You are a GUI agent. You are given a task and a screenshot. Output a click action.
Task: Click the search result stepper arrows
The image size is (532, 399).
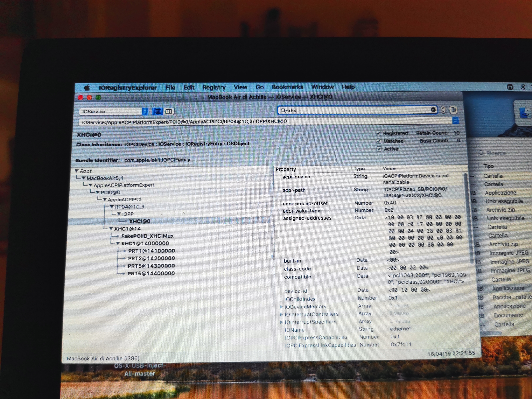tap(443, 110)
